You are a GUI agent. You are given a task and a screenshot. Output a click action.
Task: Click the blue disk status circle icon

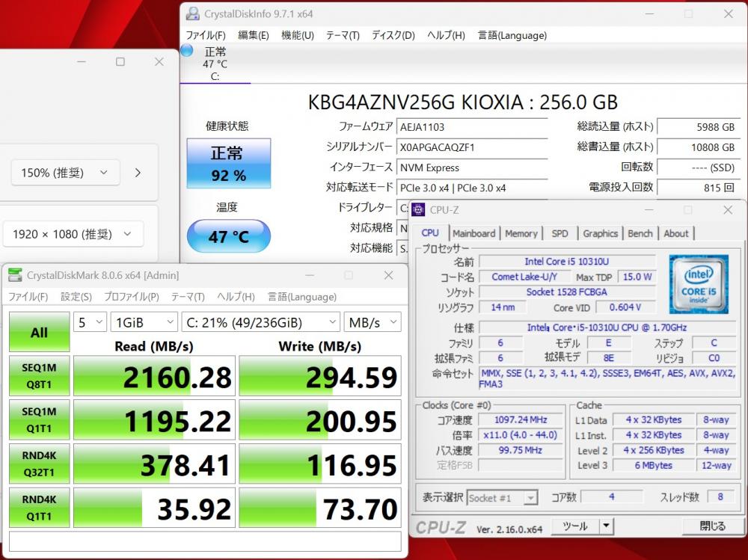coord(186,50)
